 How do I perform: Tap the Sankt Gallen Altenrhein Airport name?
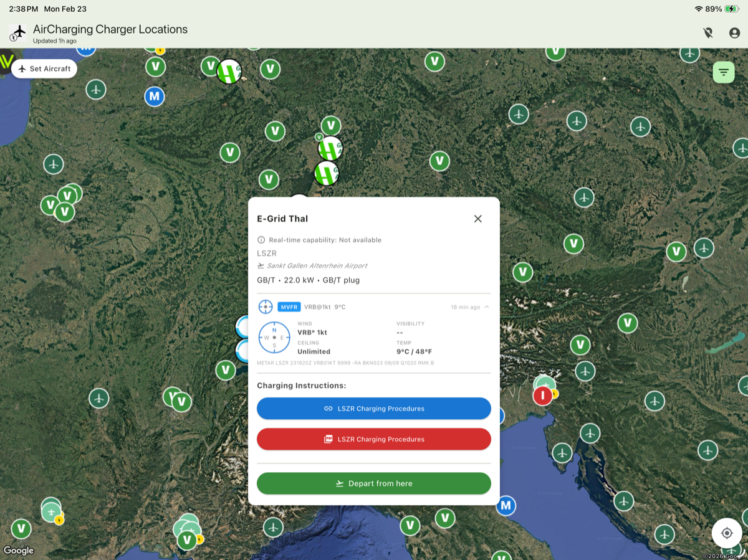pos(317,266)
